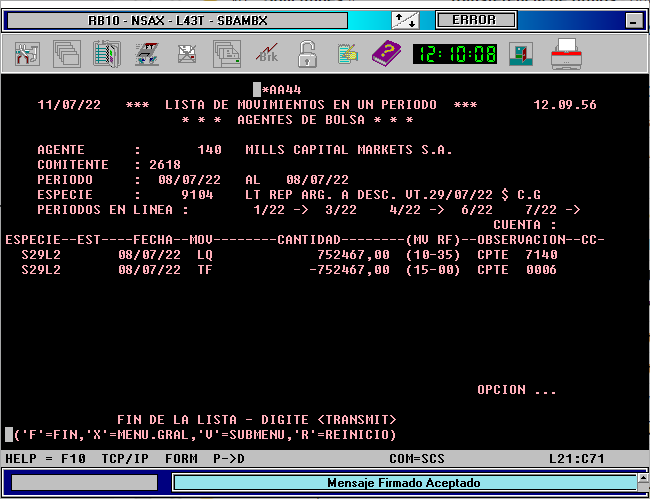Click 'LISTA DE MOVIMIENTOS EN UN PERIODO' heading

(x=301, y=105)
